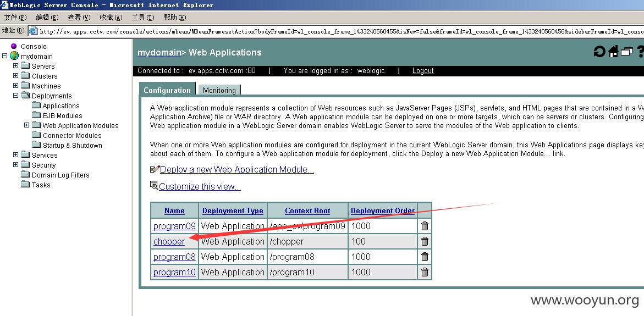Click the Clusters folder icon
The image size is (644, 316).
[x=25, y=76]
